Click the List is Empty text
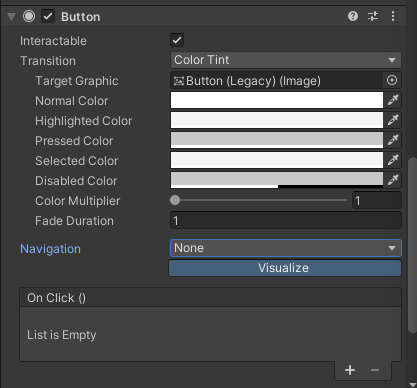This screenshot has width=417, height=388. click(62, 335)
